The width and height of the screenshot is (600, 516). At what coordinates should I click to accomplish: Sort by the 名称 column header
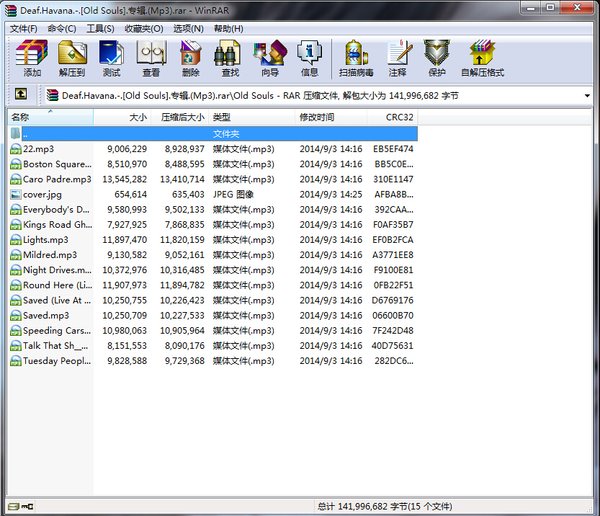coord(51,117)
